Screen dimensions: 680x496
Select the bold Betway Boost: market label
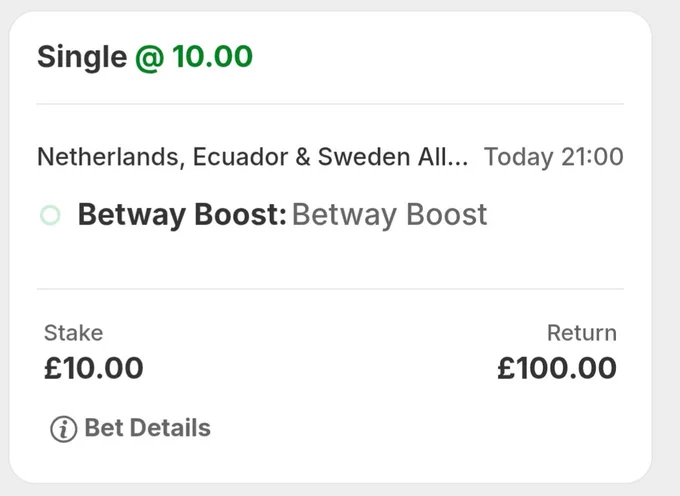pos(182,215)
